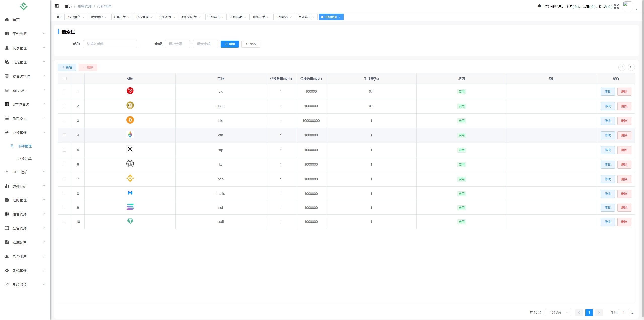Click the round refresh icon above table
The width and height of the screenshot is (644, 320).
click(x=631, y=67)
